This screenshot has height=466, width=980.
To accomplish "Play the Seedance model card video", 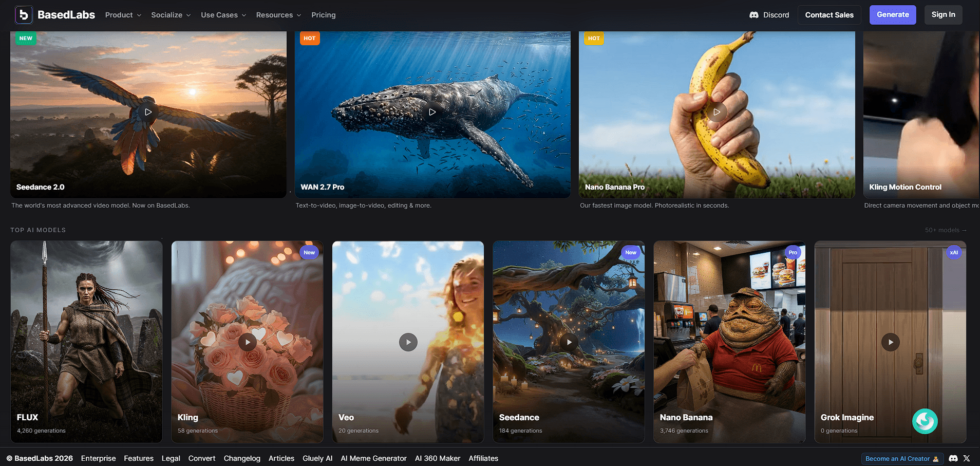I will pyautogui.click(x=569, y=342).
